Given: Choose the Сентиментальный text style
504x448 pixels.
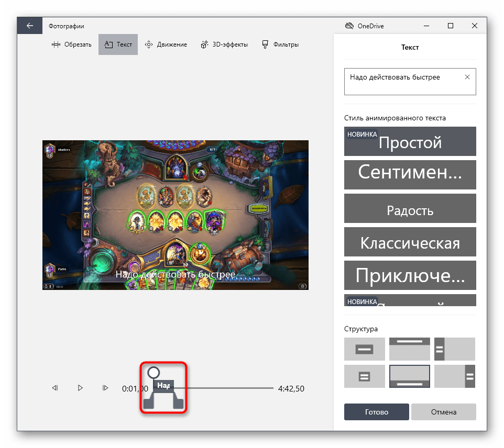Looking at the screenshot, I should (410, 174).
